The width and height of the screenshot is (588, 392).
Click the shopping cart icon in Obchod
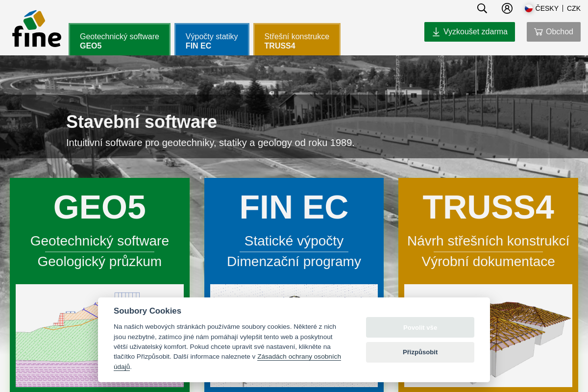[x=538, y=32]
